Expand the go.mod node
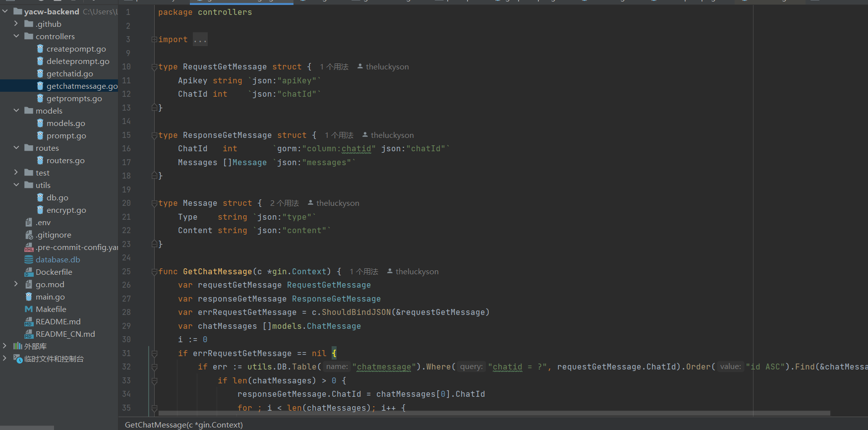Image resolution: width=868 pixels, height=430 pixels. tap(16, 284)
